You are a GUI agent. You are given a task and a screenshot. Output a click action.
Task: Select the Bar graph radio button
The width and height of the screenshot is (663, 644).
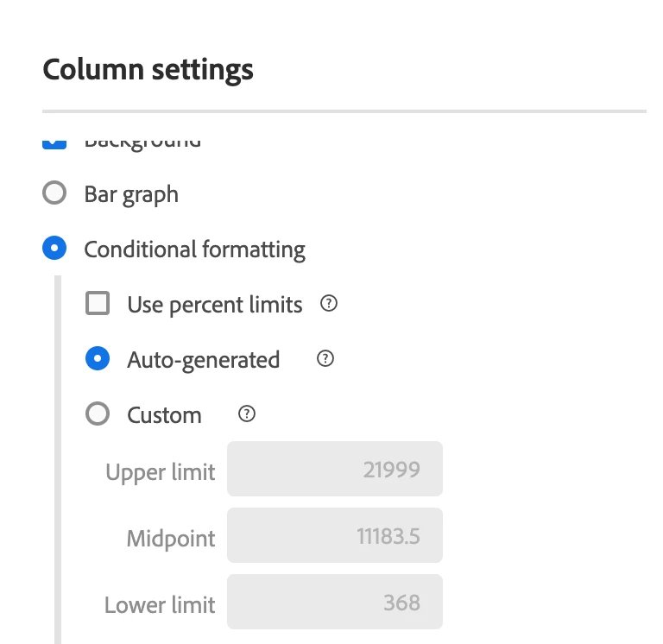click(54, 193)
